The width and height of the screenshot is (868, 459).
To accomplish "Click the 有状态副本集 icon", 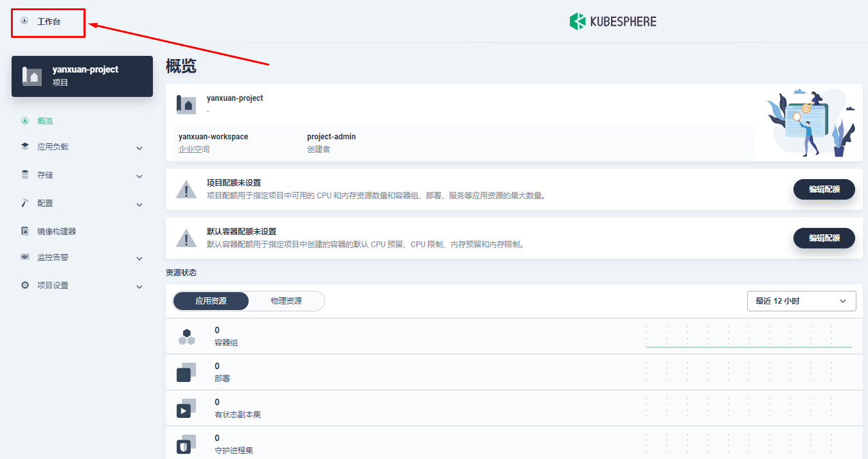I will (x=186, y=408).
